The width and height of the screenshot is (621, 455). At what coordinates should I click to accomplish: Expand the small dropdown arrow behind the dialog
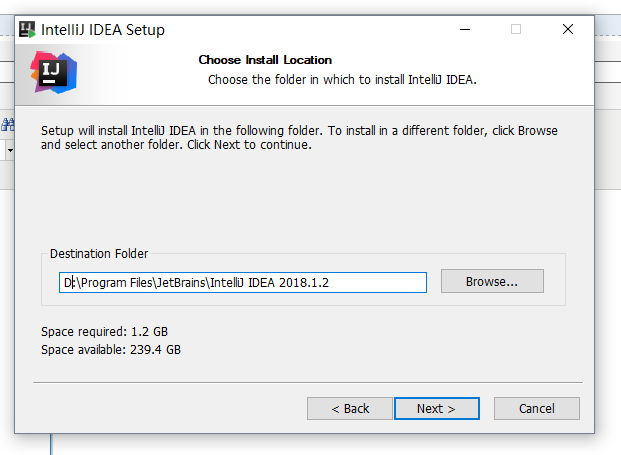(x=10, y=150)
